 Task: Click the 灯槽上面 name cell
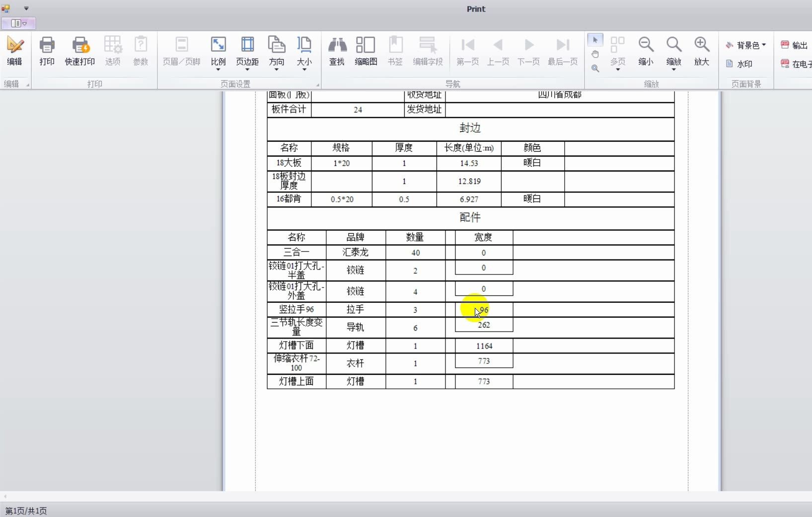point(296,381)
